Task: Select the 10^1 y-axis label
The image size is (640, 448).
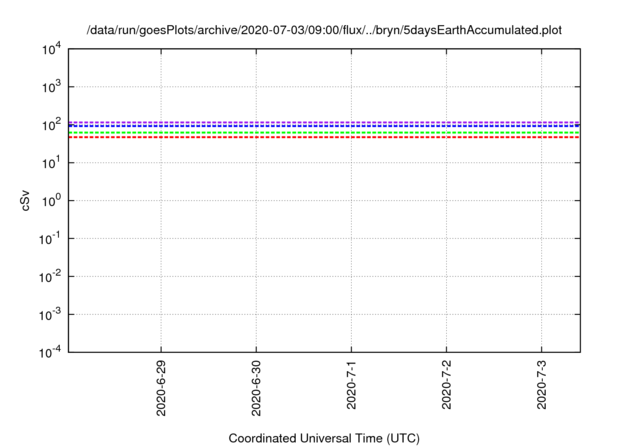Action: click(x=52, y=162)
